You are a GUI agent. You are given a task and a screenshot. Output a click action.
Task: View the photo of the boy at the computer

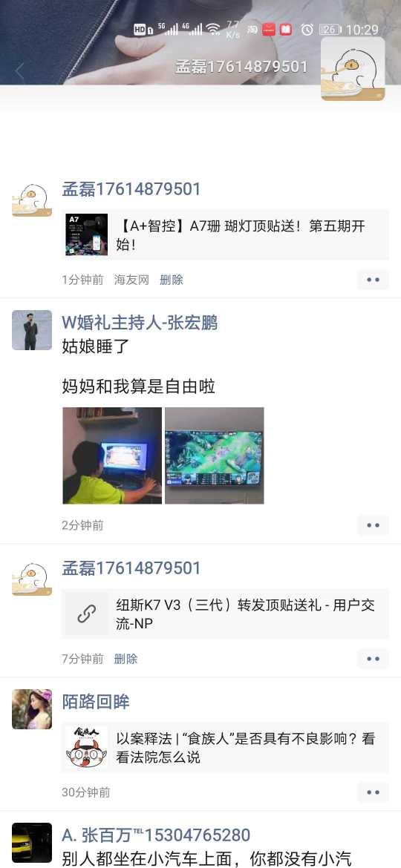(x=112, y=456)
